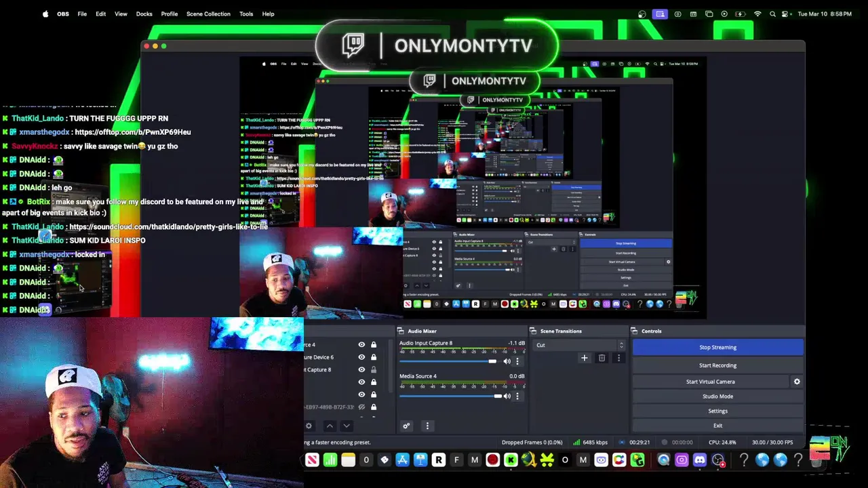This screenshot has width=868, height=488.
Task: Open Virtual Camera settings gear
Action: tap(797, 382)
